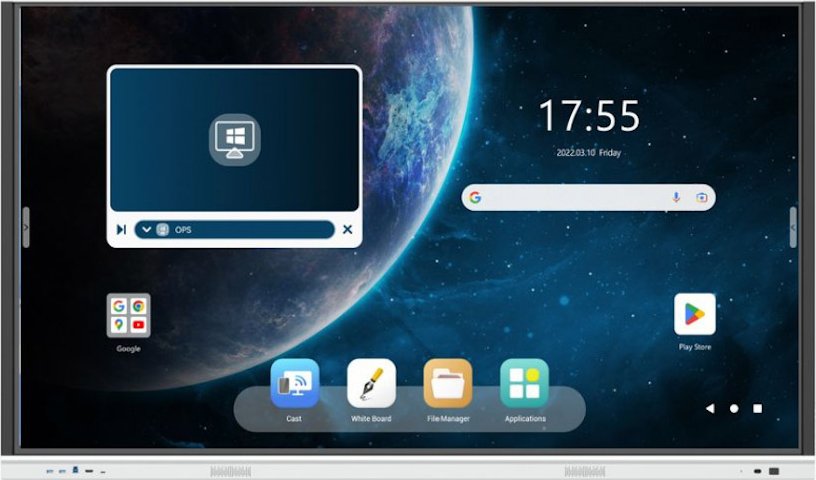Screen dimensions: 816x480
Task: Open Google Lens camera search
Action: click(702, 198)
